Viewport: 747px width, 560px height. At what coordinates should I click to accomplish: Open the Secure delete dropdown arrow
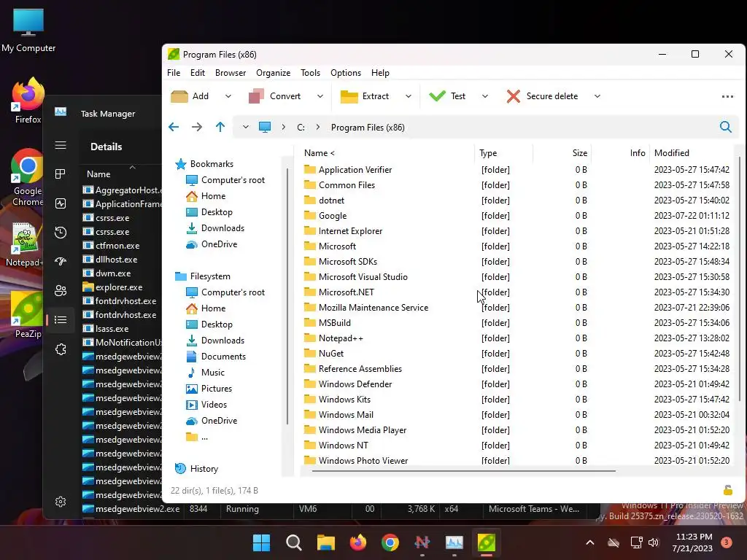point(597,96)
